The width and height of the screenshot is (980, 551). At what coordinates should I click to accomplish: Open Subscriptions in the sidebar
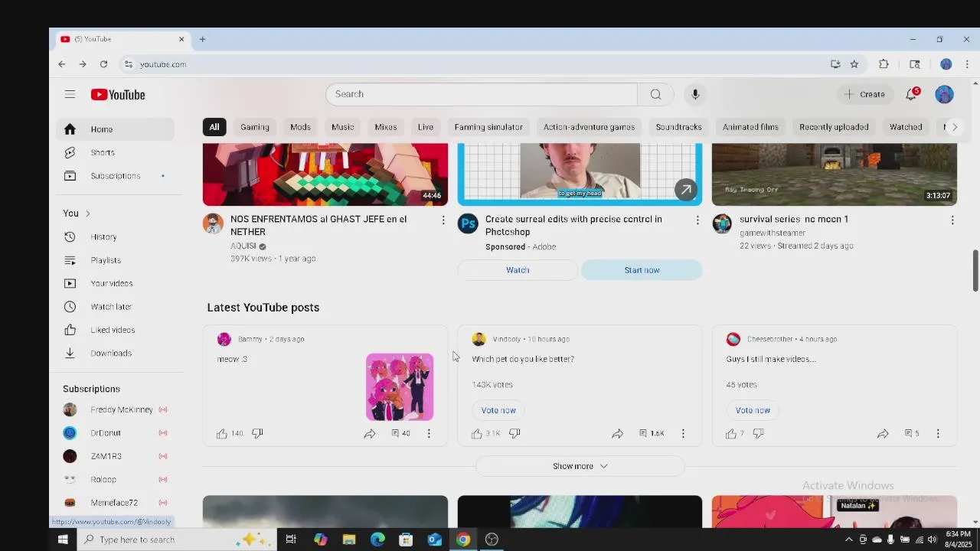(x=115, y=176)
